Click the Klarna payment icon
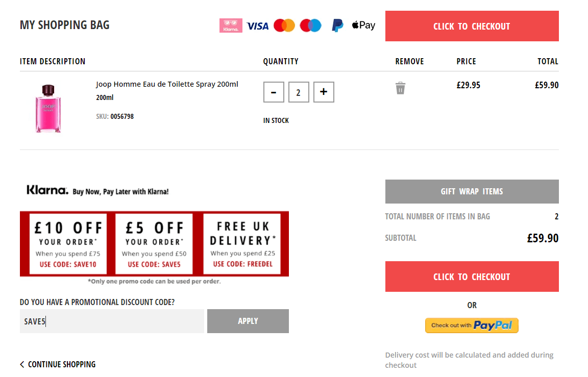This screenshot has height=377, width=588. click(x=231, y=26)
